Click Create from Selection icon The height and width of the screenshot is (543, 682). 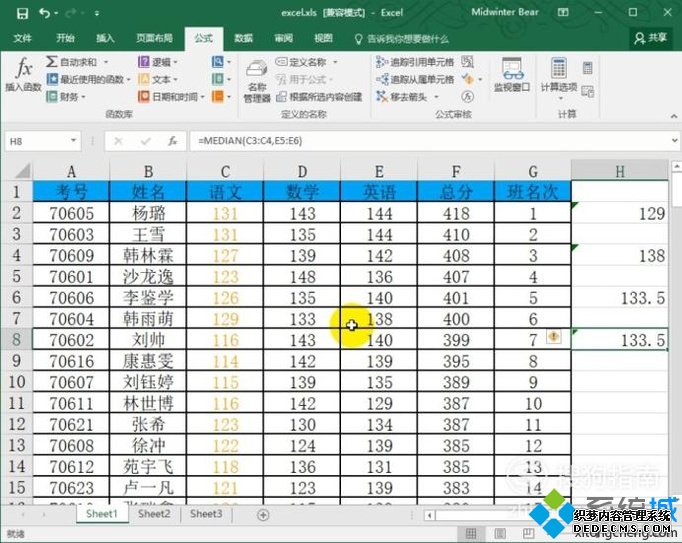pyautogui.click(x=281, y=97)
